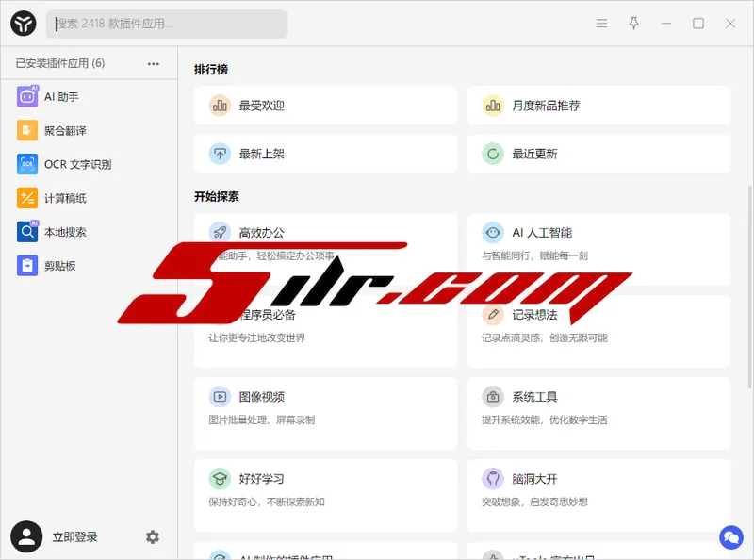Open the AI 助手 plugin icon
Viewport: 754px width, 560px height.
[x=27, y=96]
